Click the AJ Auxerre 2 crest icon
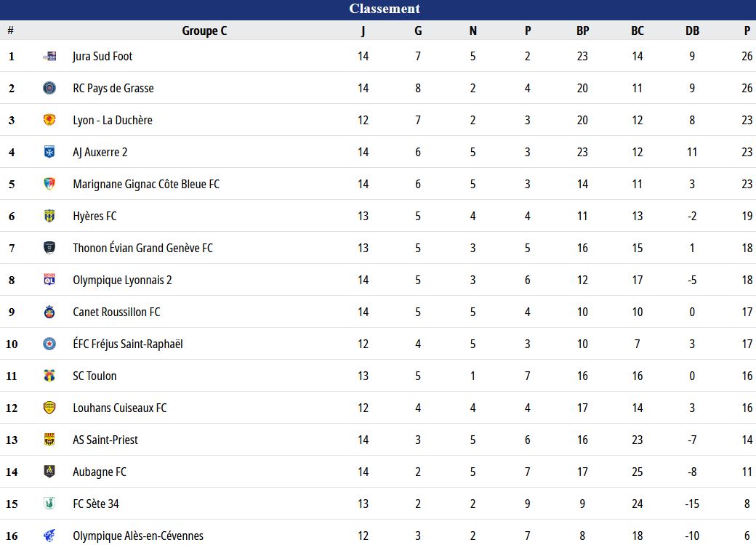 tap(49, 153)
